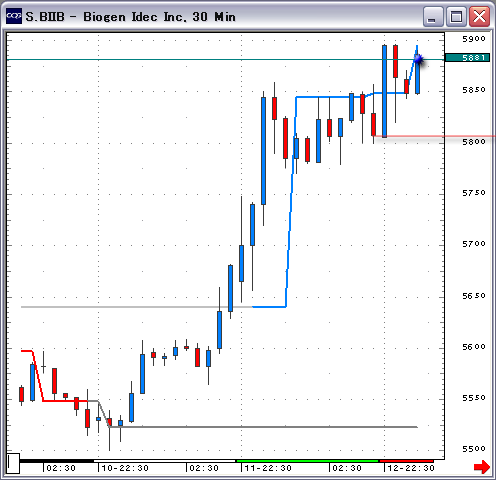Maximize the Biogen Idec chart window
The height and width of the screenshot is (480, 496).
[x=456, y=16]
